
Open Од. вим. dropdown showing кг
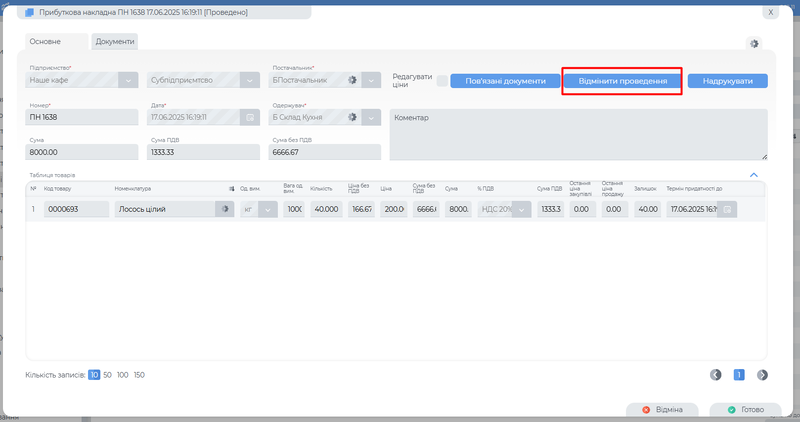click(x=267, y=209)
